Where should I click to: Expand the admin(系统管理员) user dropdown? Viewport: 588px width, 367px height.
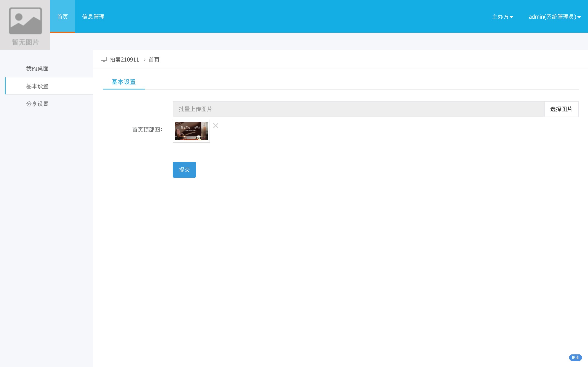click(x=555, y=17)
